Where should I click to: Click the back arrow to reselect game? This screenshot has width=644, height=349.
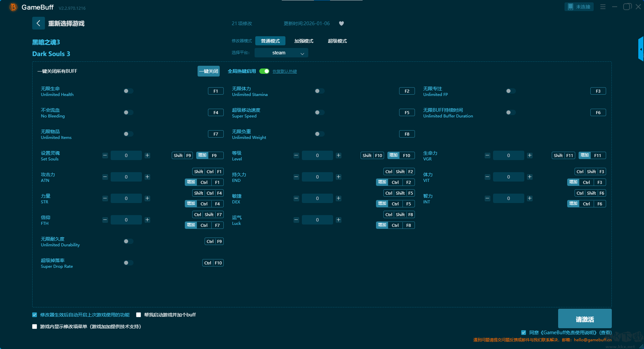tap(38, 23)
